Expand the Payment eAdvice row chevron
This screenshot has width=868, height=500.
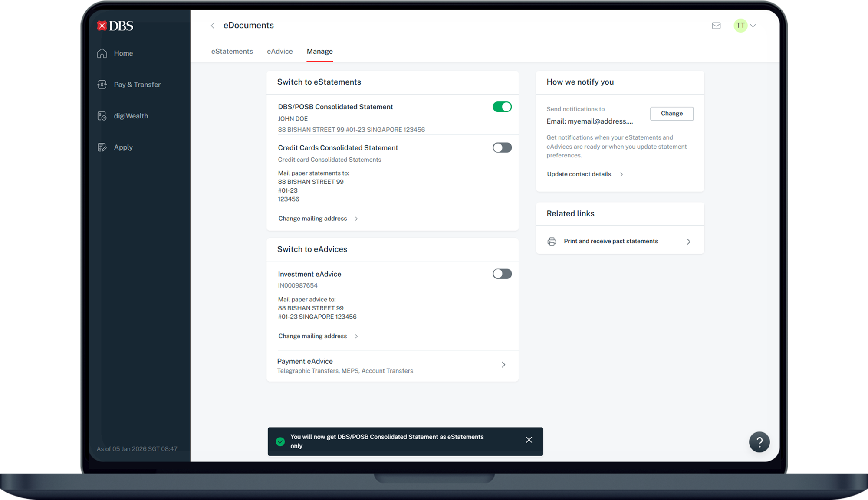click(x=503, y=365)
